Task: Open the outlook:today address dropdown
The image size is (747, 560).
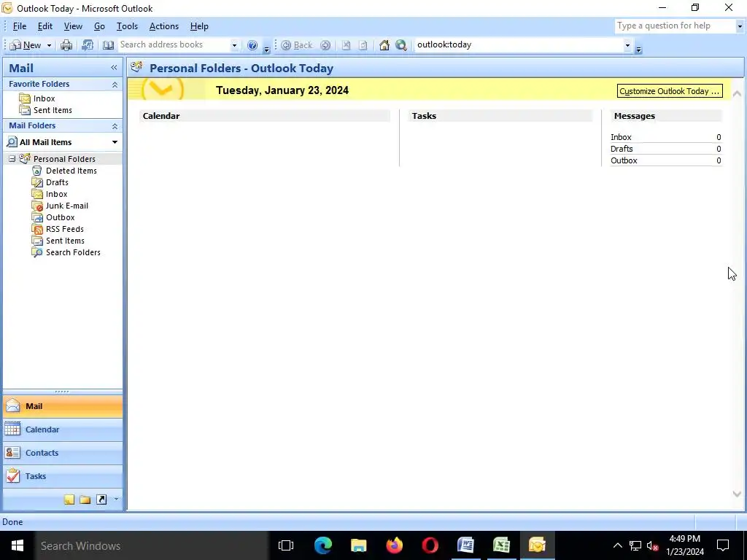Action: 627,45
